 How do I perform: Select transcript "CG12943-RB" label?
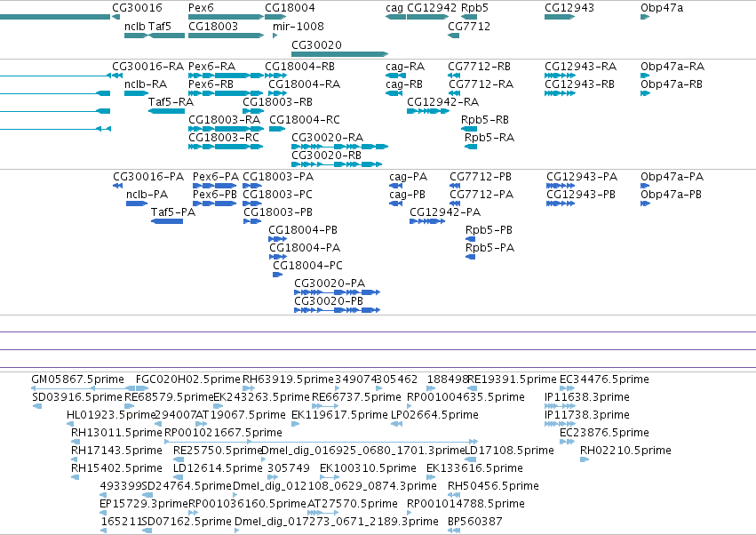(579, 84)
